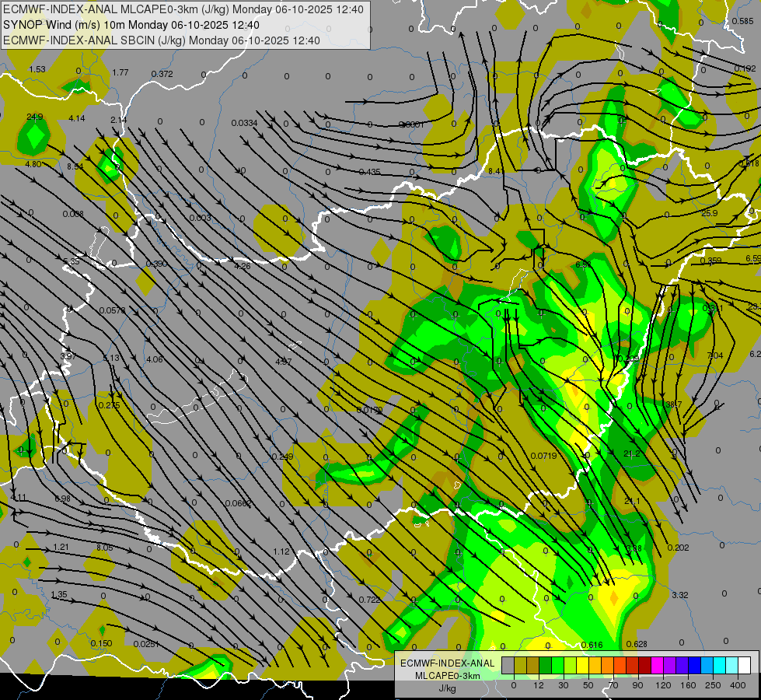
Task: Click the 24.9 value on the map
Action: (x=34, y=117)
